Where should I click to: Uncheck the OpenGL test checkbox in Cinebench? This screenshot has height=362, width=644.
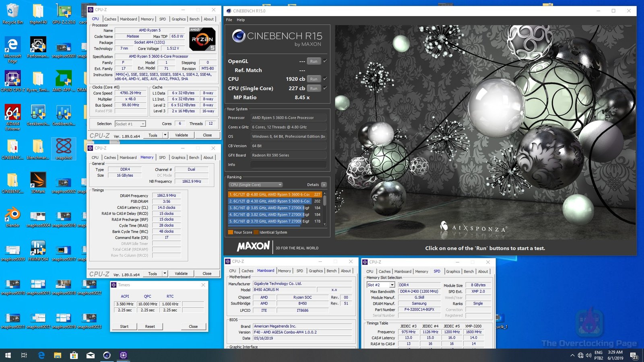click(x=324, y=61)
